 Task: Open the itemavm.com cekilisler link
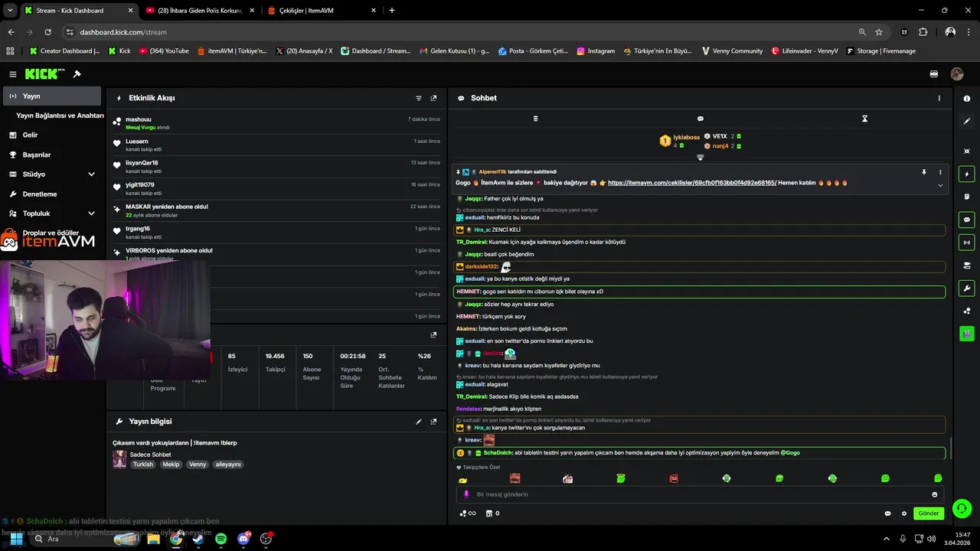point(692,183)
